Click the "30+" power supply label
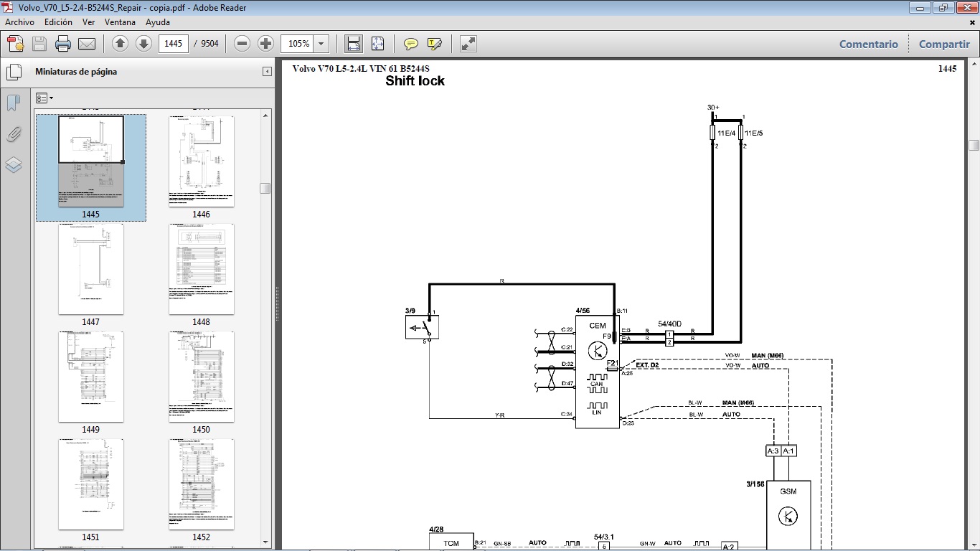The width and height of the screenshot is (980, 551). pos(713,108)
